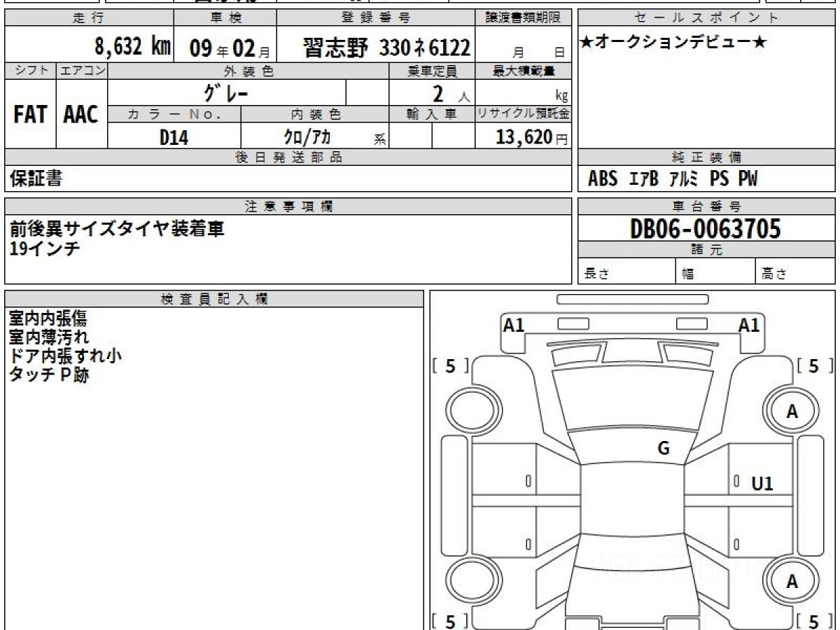Select the 09年02月 inspection date
Viewport: 840px width, 630px height.
(230, 48)
